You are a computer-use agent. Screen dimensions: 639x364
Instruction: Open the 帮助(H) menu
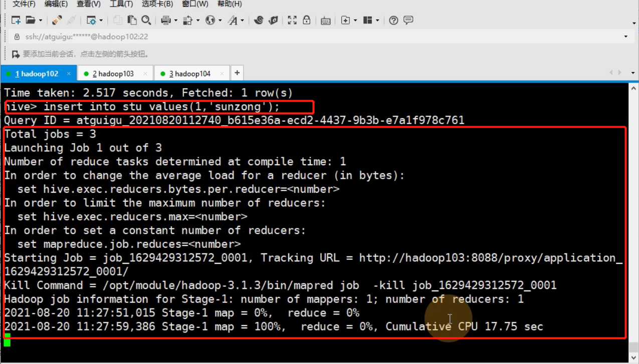coord(230,4)
